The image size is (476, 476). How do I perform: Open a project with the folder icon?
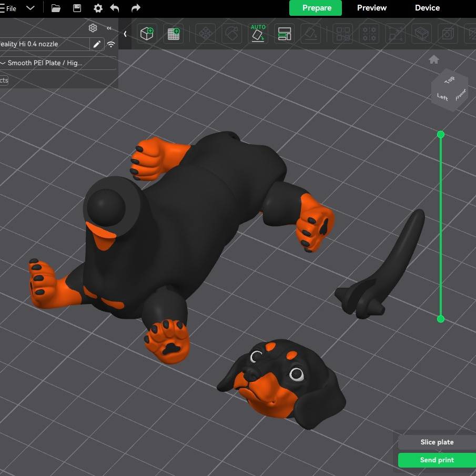[56, 8]
